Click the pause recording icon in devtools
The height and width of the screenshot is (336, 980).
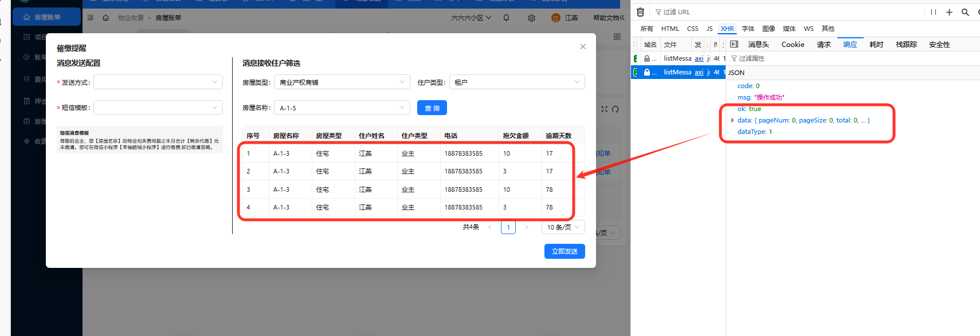(x=934, y=12)
